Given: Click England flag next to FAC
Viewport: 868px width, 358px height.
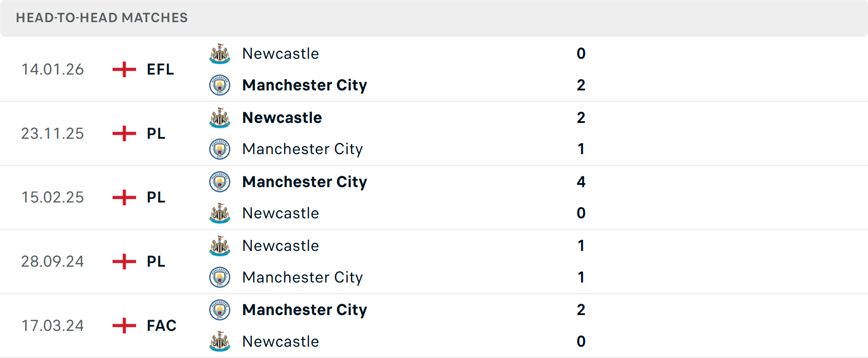Looking at the screenshot, I should [x=124, y=325].
